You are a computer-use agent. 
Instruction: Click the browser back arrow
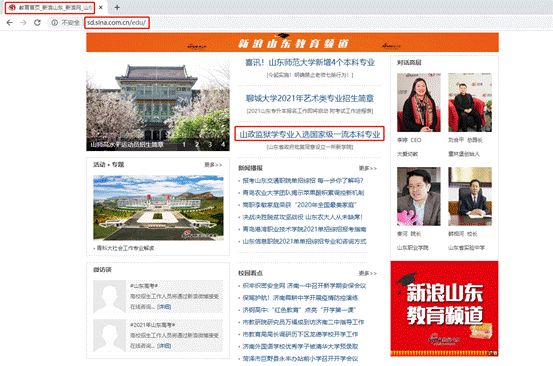click(x=10, y=23)
